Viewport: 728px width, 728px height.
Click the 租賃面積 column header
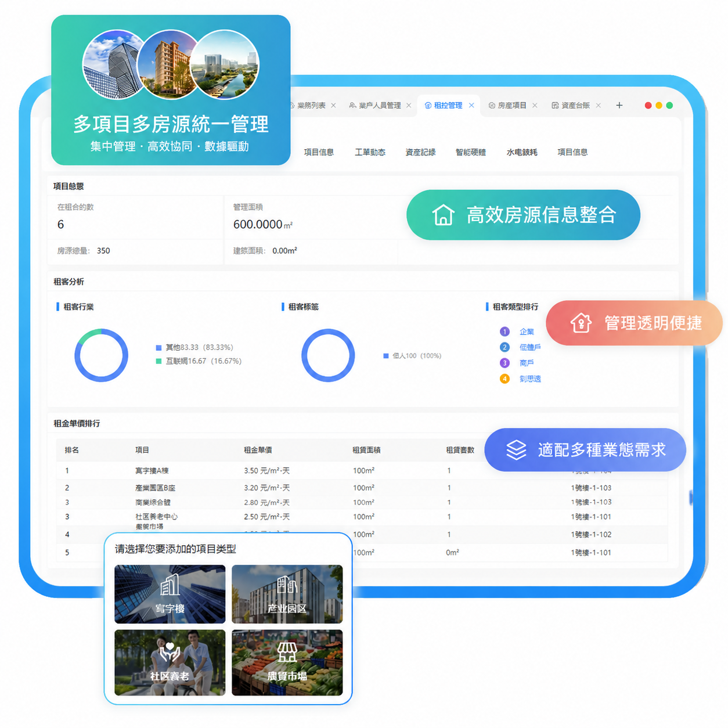(x=366, y=450)
